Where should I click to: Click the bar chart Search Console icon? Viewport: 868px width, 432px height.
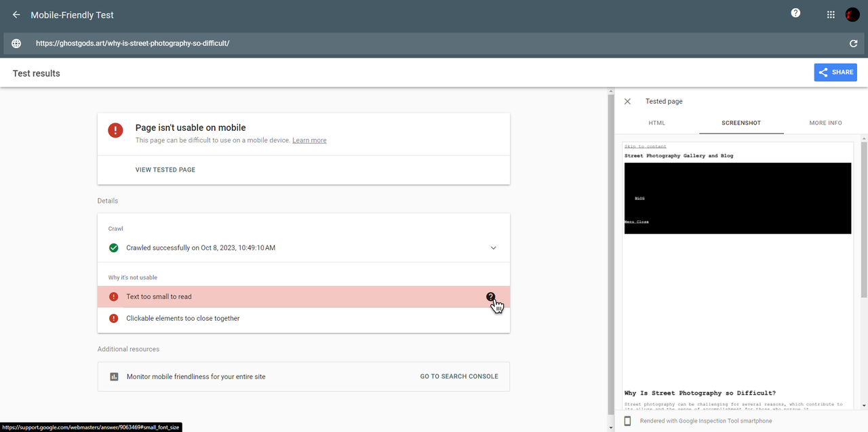114,376
